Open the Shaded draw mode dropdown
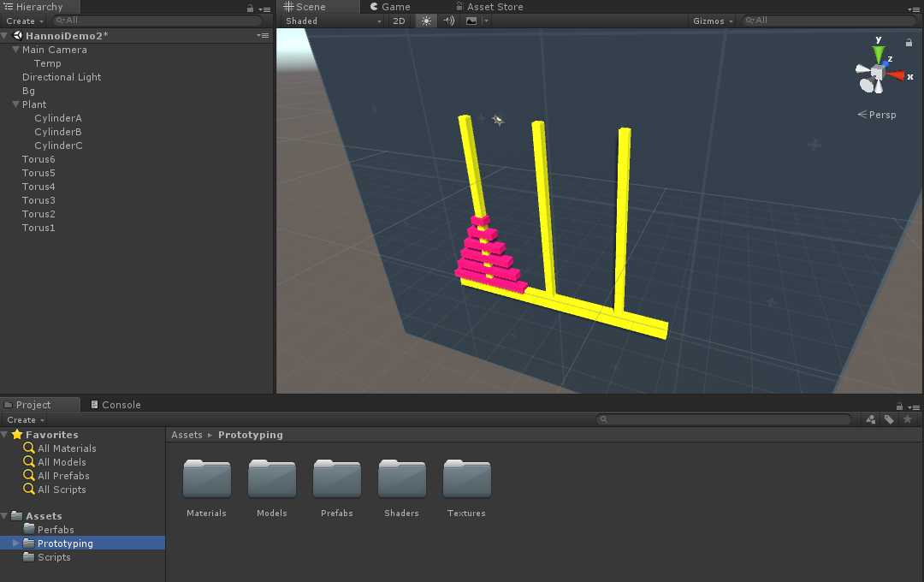 click(x=334, y=21)
